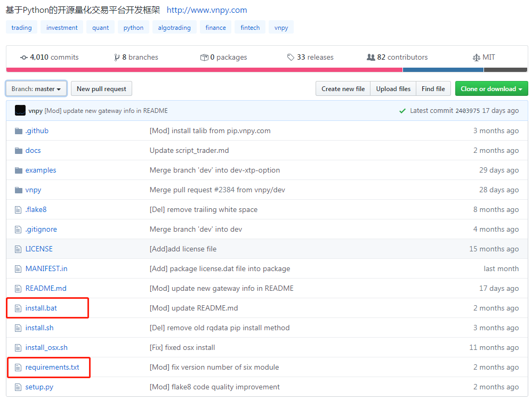
Task: Open the docs folder
Action: (x=33, y=151)
